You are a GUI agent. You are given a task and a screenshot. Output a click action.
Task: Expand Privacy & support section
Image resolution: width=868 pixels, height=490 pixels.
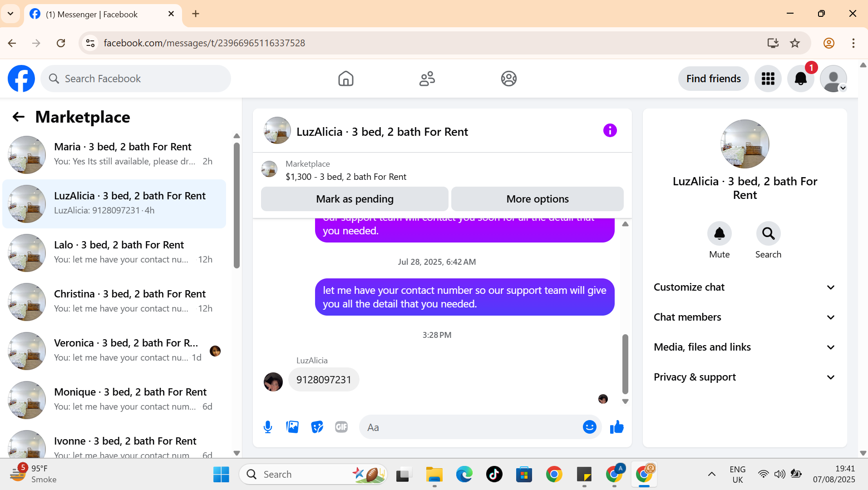pyautogui.click(x=745, y=377)
